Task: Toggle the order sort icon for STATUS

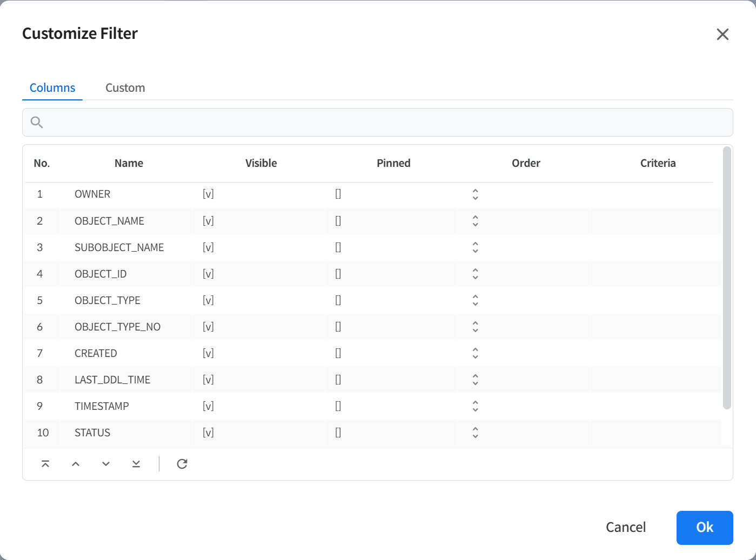Action: (x=475, y=433)
